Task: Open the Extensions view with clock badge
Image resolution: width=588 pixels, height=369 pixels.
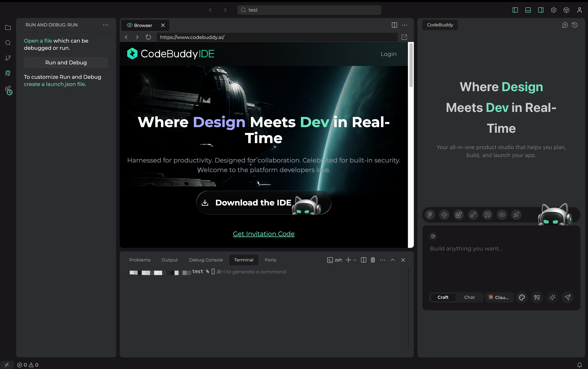Action: (9, 90)
